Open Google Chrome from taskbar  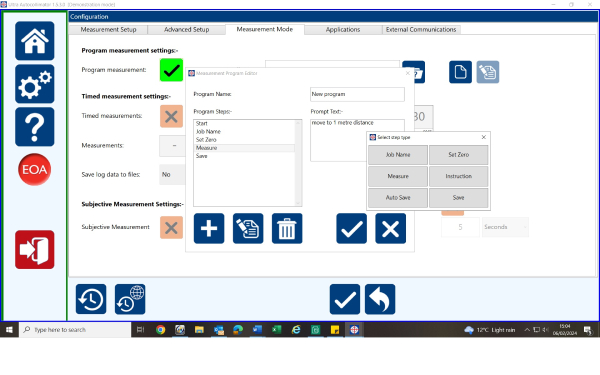coord(160,329)
